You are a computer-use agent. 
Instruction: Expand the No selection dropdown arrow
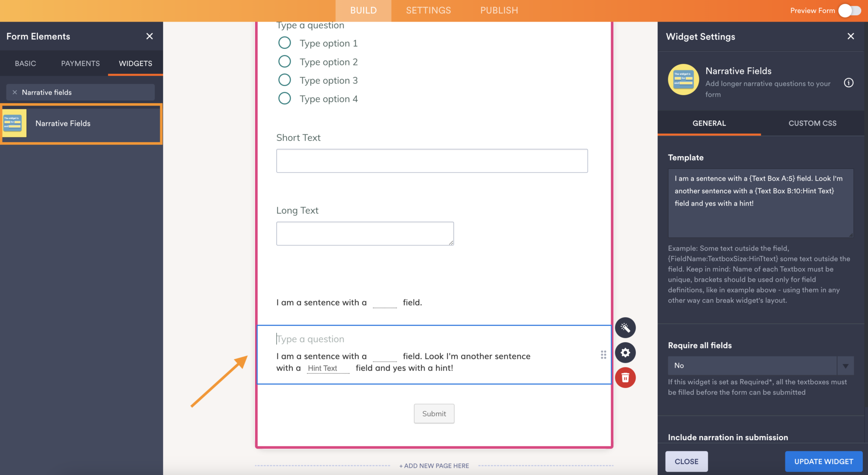click(x=846, y=365)
